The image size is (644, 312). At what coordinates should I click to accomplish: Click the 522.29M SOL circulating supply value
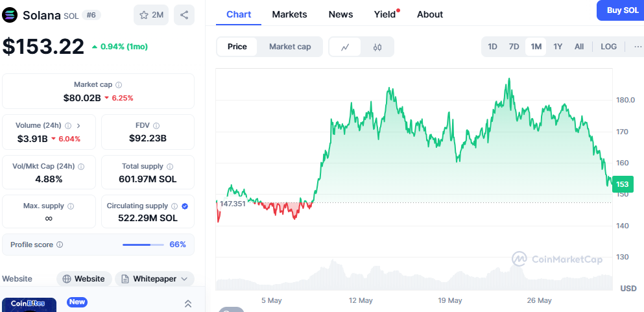pos(148,218)
